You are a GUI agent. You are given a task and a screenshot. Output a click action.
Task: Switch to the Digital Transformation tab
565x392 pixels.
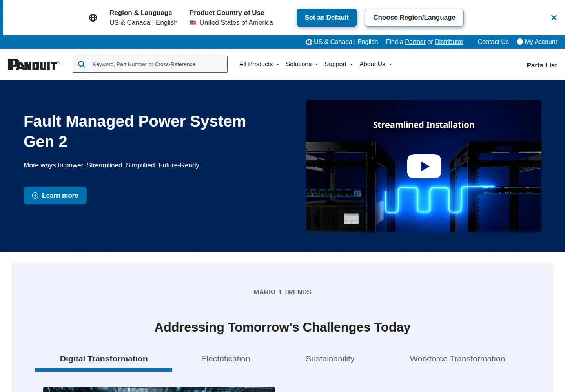[x=104, y=359]
